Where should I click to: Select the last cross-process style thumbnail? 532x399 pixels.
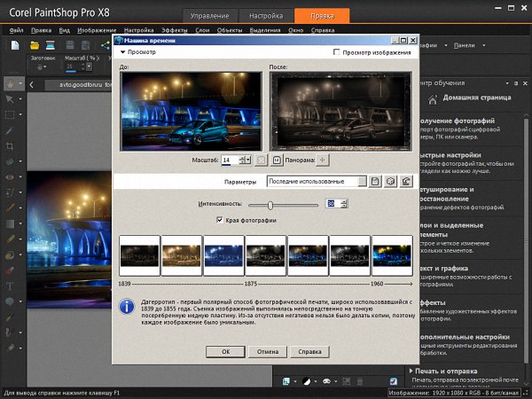(x=392, y=255)
